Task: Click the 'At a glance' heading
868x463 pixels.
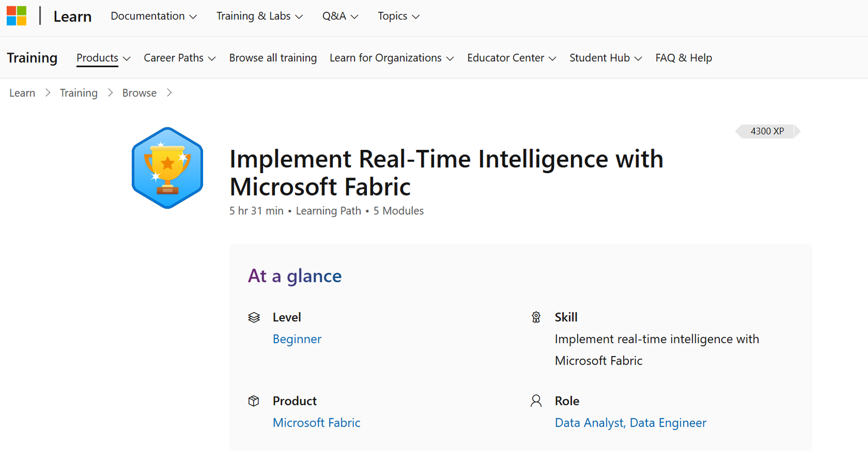Action: pyautogui.click(x=295, y=275)
